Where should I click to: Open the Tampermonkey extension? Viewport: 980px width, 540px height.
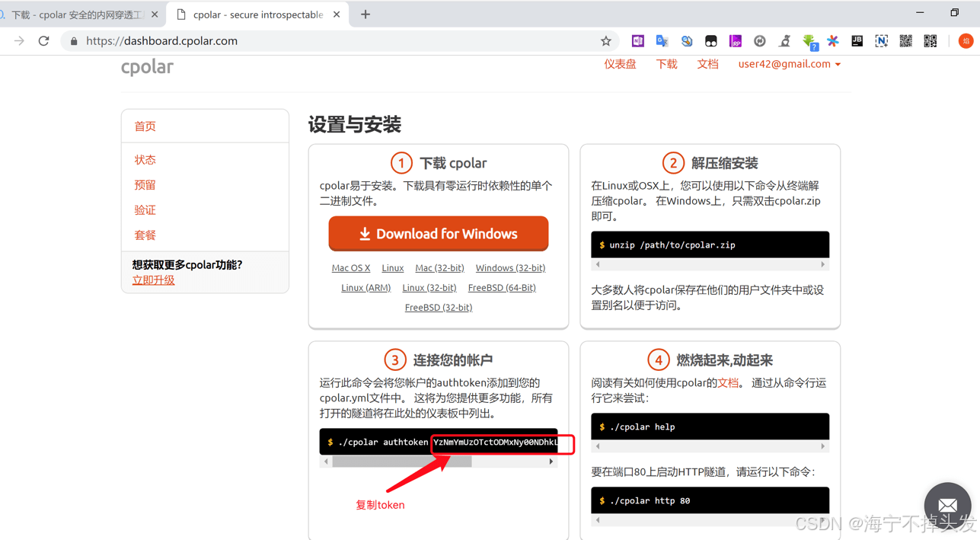[x=711, y=41]
